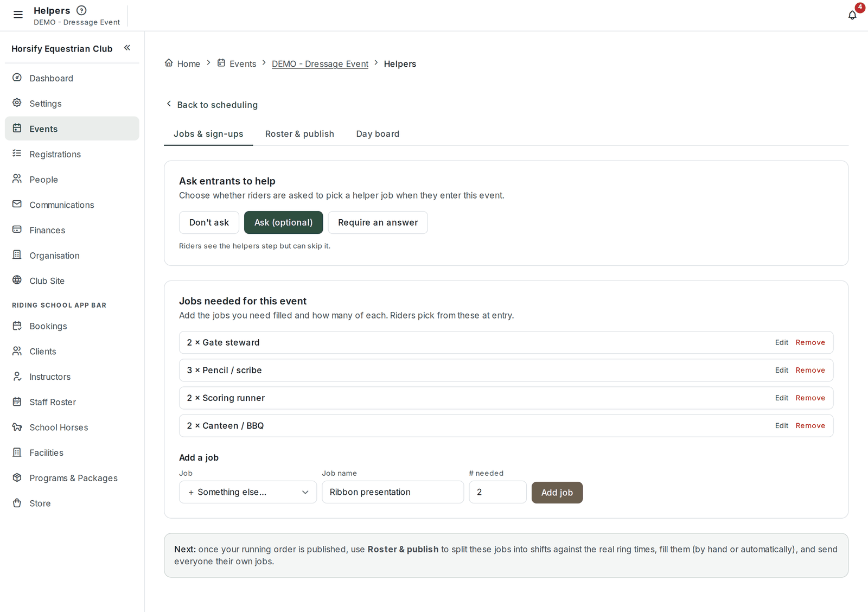Click the Programs & Packages box icon
Screen dimensions: 868x612
pos(17,478)
